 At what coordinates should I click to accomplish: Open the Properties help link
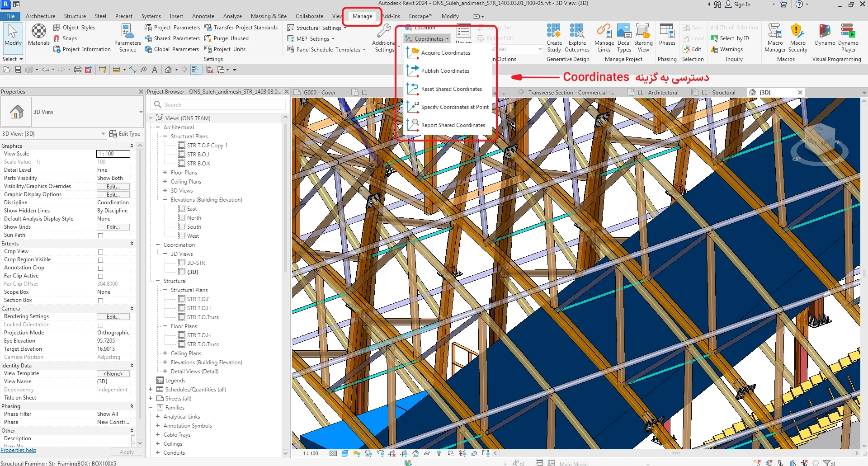pyautogui.click(x=18, y=450)
